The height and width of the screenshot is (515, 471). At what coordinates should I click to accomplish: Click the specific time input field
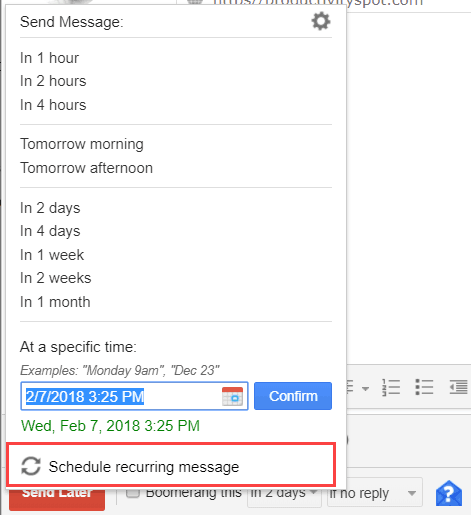tap(134, 396)
